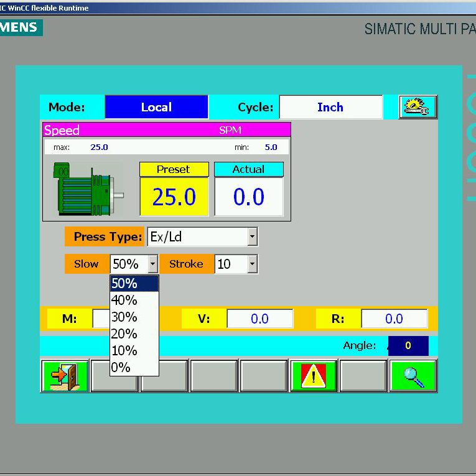Pick 10% from the Slow list

(x=134, y=351)
